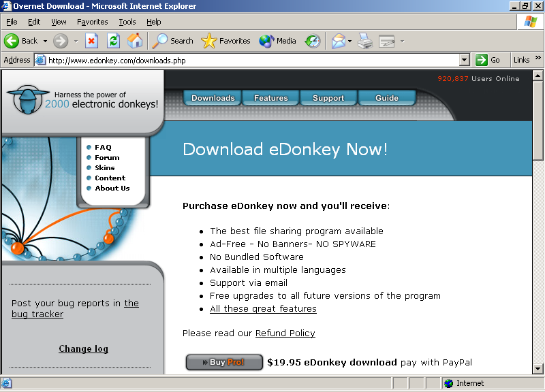Screen dimensions: 545x392
Task: Click the Go button
Action: click(x=488, y=60)
